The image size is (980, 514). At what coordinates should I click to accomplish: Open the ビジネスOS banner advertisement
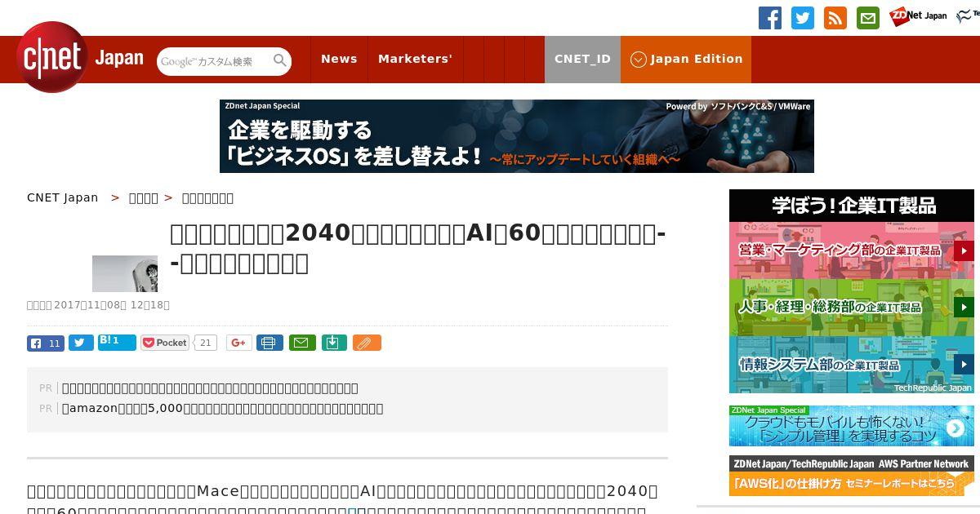(517, 136)
